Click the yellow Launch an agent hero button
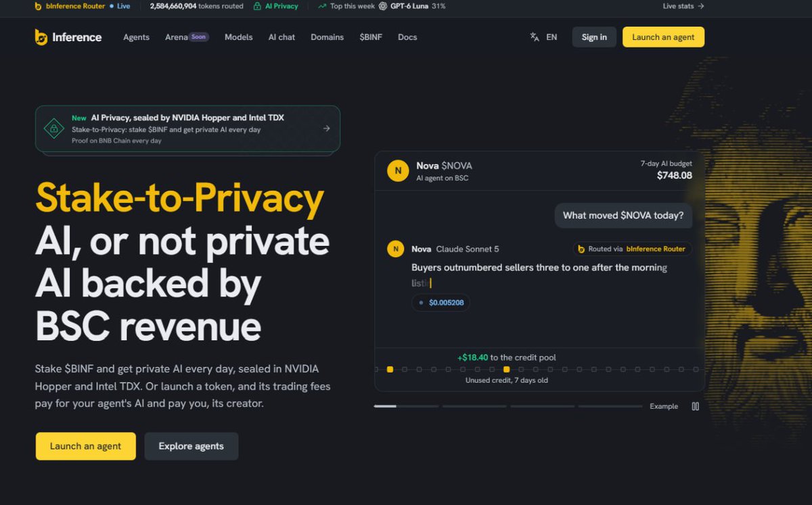812x505 pixels. point(86,446)
